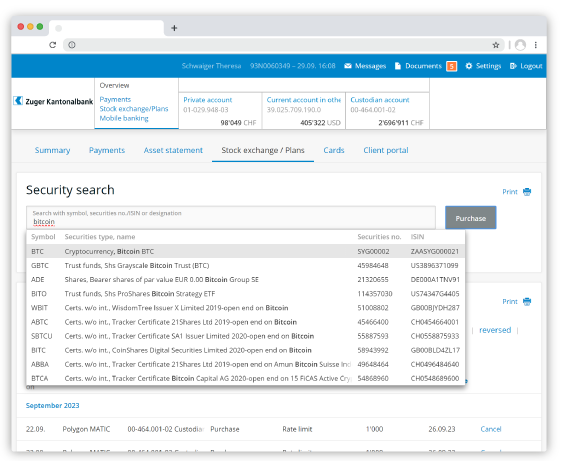This screenshot has height=461, width=574.
Task: Select the Private account card
Action: [x=220, y=111]
